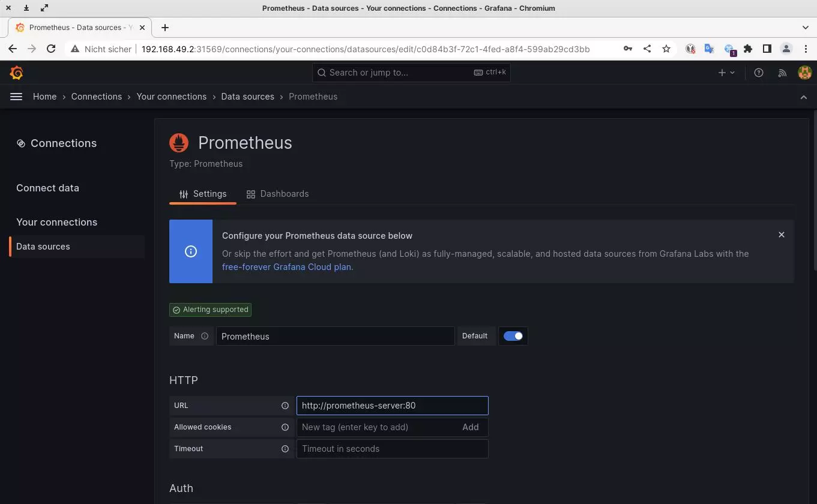817x504 pixels.
Task: Click the Grafana logo home icon
Action: click(x=17, y=73)
